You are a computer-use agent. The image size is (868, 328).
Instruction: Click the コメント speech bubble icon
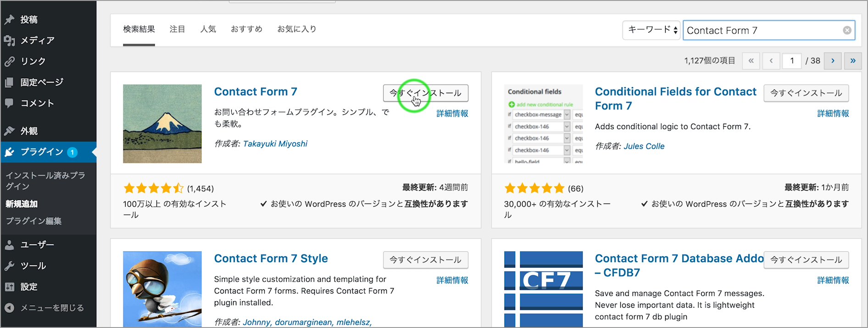[10, 103]
